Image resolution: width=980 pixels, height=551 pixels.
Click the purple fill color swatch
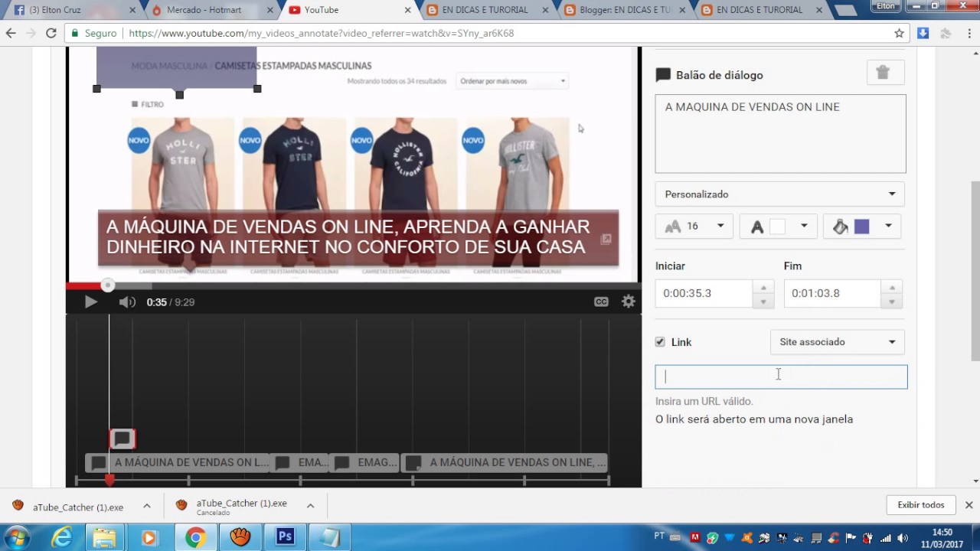coord(862,227)
